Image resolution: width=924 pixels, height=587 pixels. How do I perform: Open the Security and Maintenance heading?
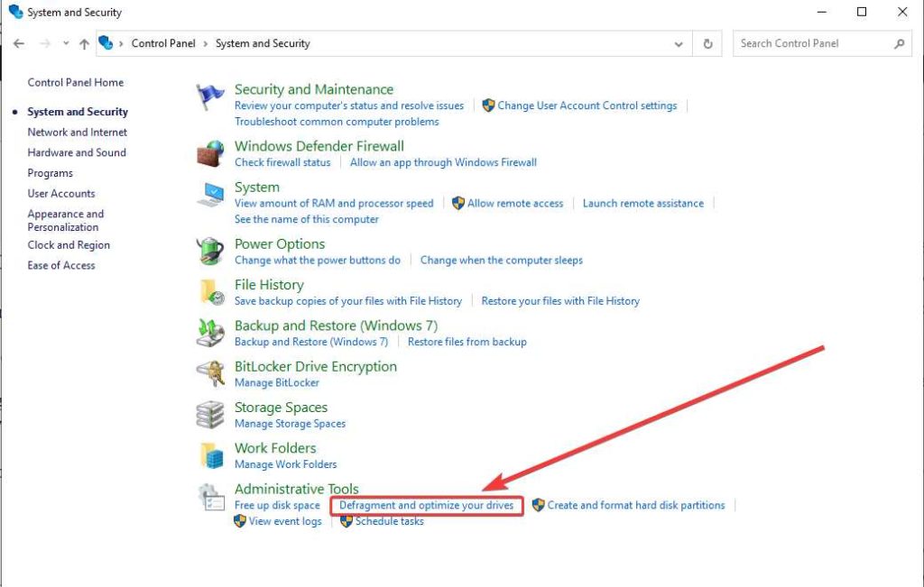314,89
